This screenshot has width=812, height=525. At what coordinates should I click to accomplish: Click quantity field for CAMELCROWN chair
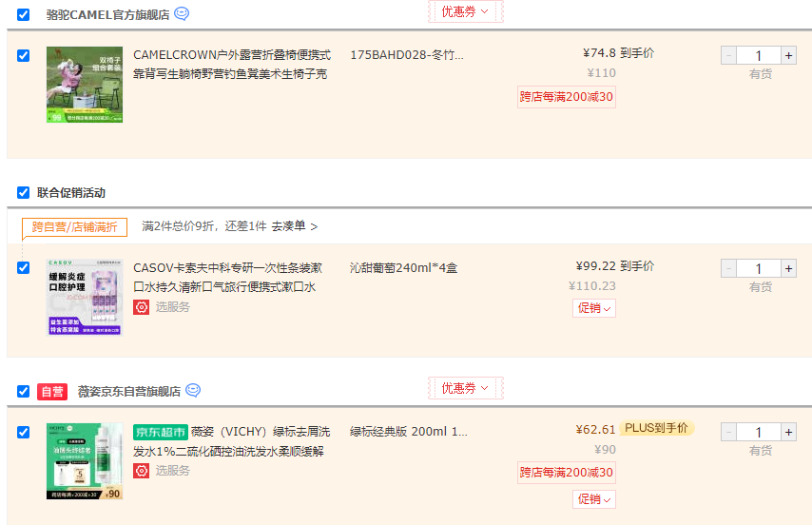click(759, 55)
